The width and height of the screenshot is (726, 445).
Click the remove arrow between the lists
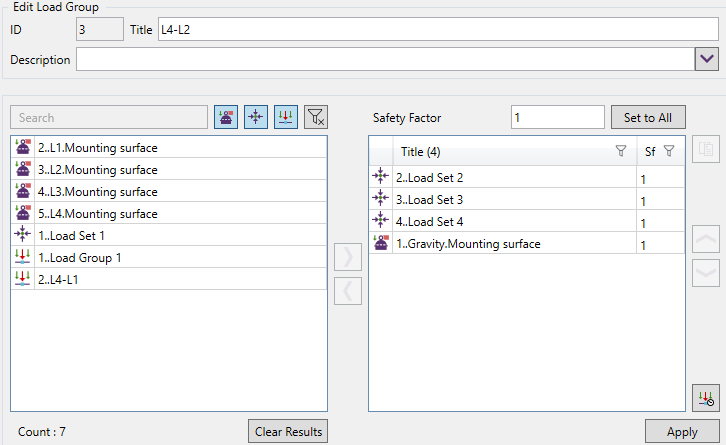[347, 291]
